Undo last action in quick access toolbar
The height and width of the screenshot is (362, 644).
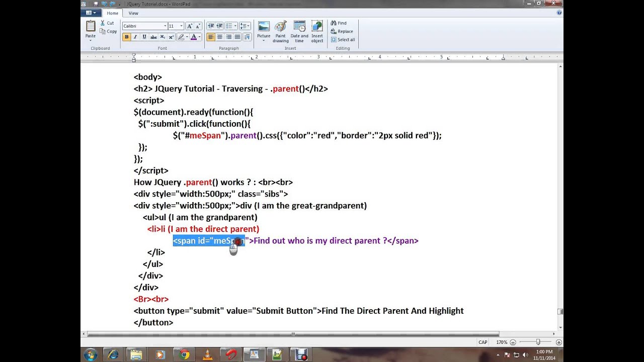104,4
